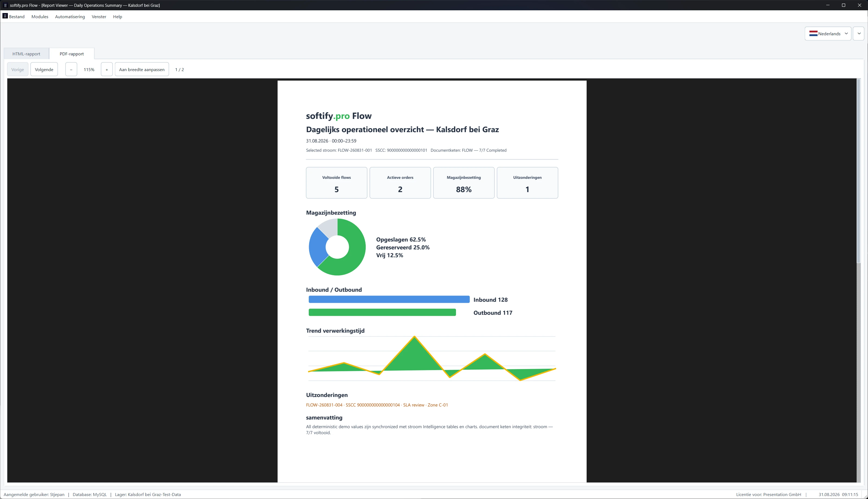Click the Selected stroom FLOW-260831-001 text

pyautogui.click(x=339, y=150)
